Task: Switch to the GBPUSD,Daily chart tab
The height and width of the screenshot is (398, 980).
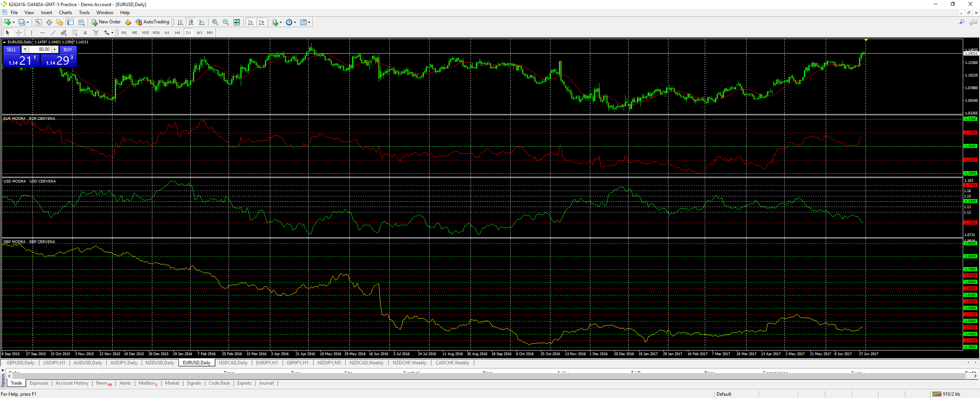Action: click(x=20, y=363)
